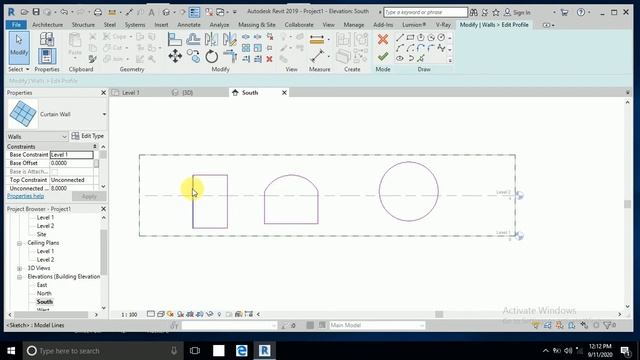Switch to the Level 1 view tab
The image size is (640, 360).
(131, 93)
